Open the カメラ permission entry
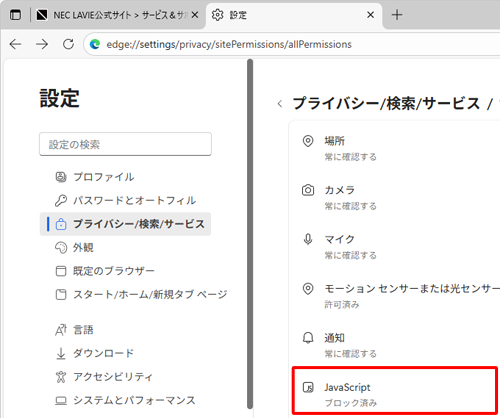500x418 pixels. (x=395, y=198)
